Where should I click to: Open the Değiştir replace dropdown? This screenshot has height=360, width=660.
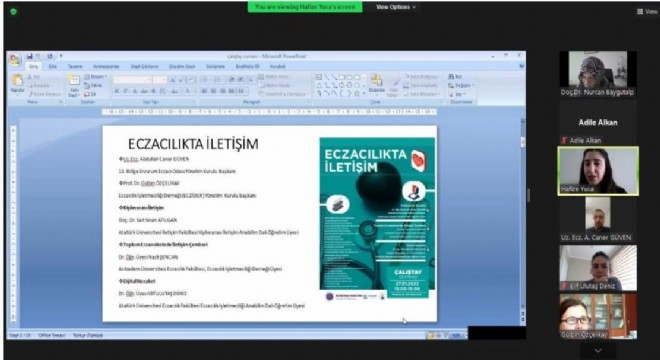[x=461, y=85]
